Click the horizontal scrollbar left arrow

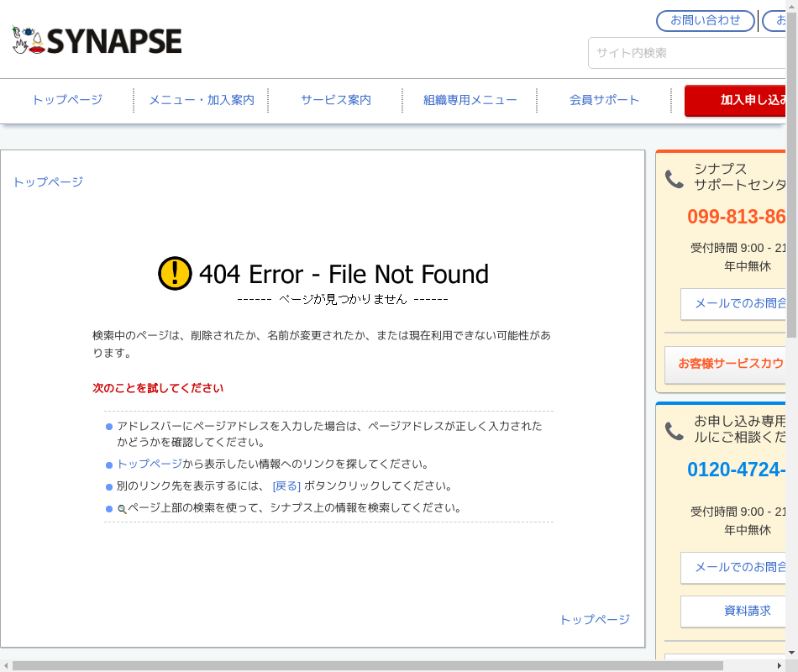pos(5,666)
